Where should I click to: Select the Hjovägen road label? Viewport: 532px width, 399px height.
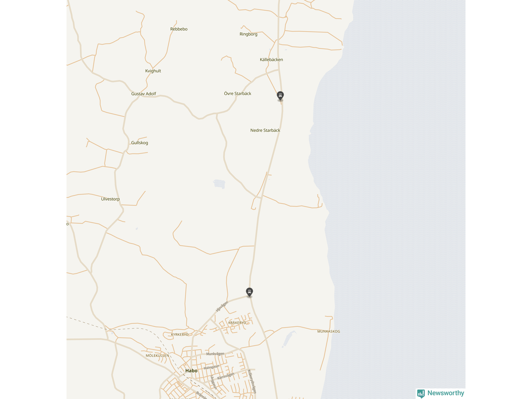click(x=222, y=306)
